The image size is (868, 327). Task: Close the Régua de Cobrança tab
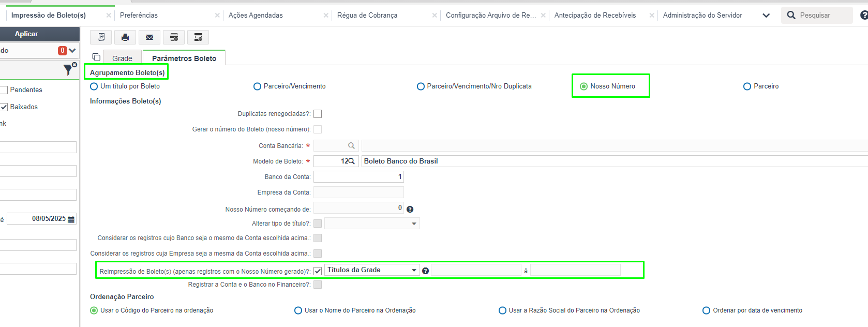coord(435,16)
